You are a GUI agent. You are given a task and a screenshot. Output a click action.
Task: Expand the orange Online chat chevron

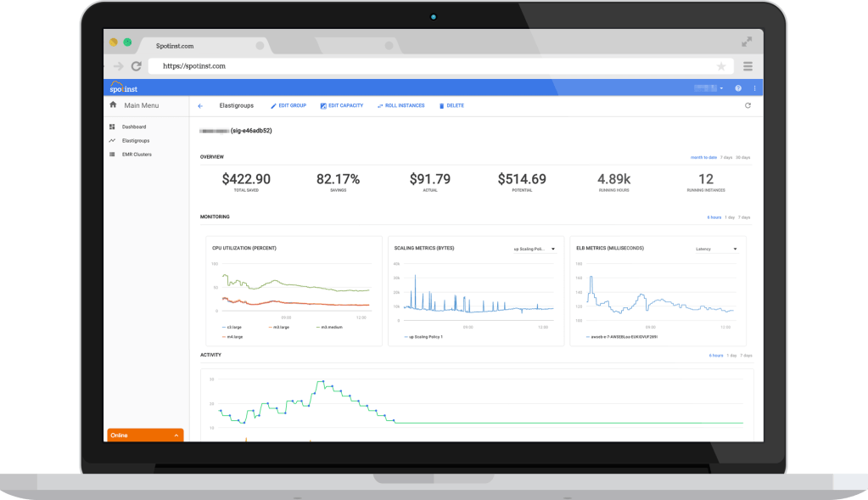pyautogui.click(x=176, y=435)
